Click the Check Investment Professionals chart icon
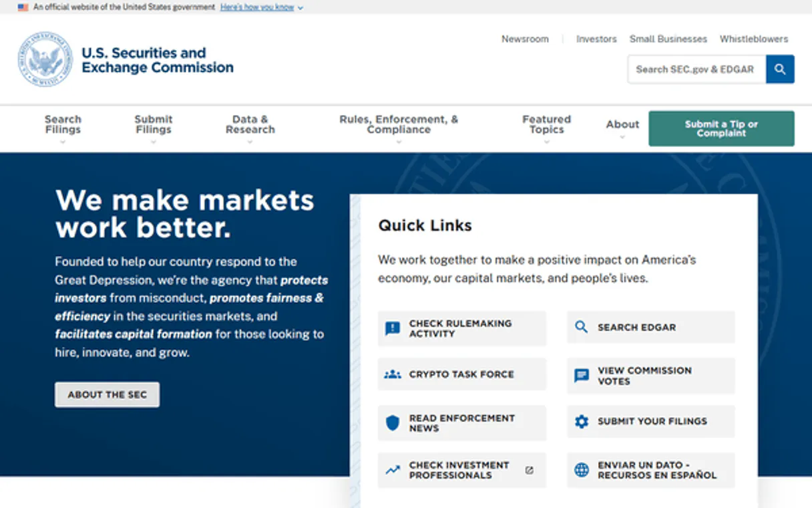 pyautogui.click(x=393, y=470)
